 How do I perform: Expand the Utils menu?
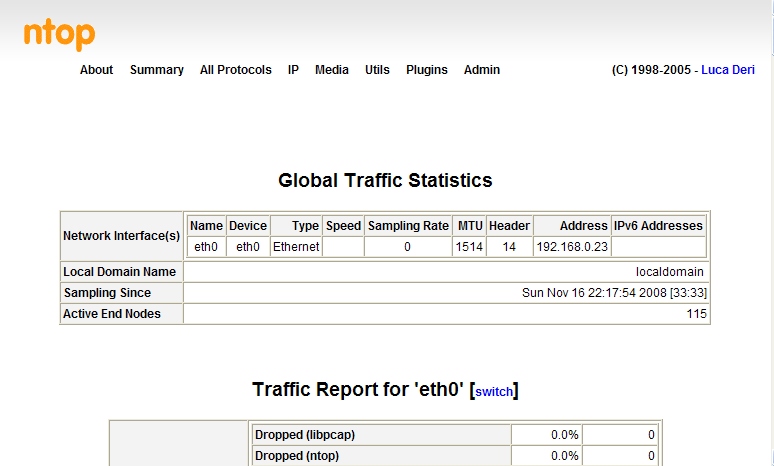click(x=377, y=70)
